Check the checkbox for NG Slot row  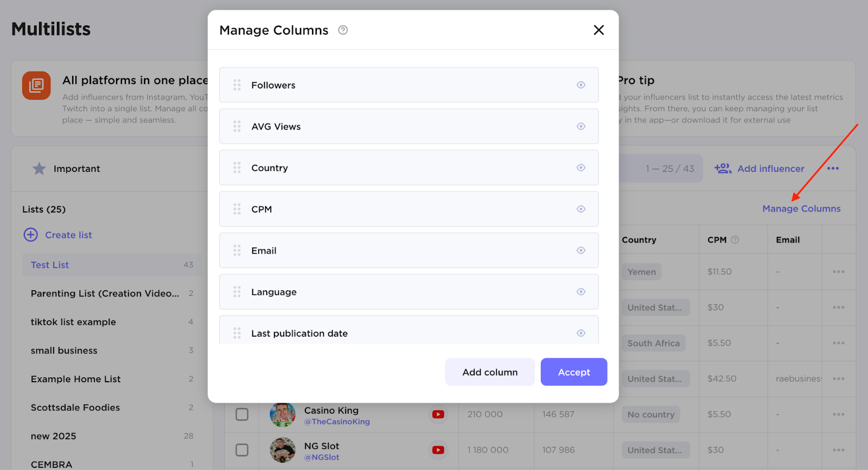click(242, 450)
